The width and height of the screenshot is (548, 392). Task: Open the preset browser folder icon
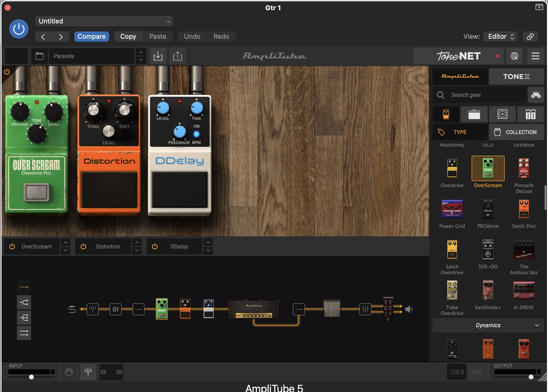tap(40, 56)
